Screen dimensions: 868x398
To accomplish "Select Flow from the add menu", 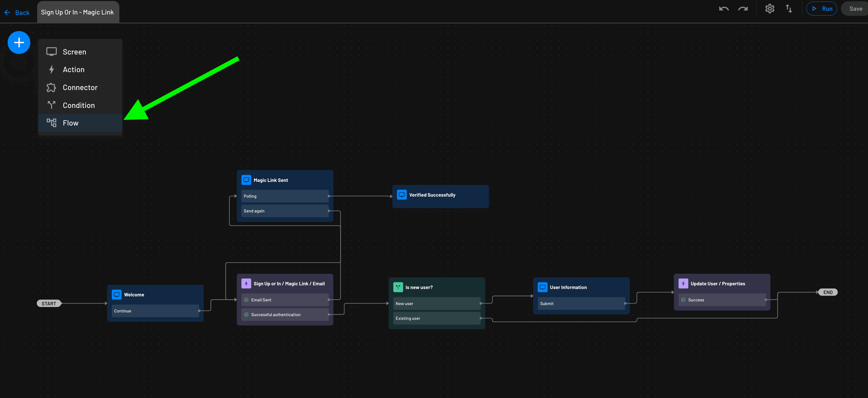I will (x=70, y=123).
